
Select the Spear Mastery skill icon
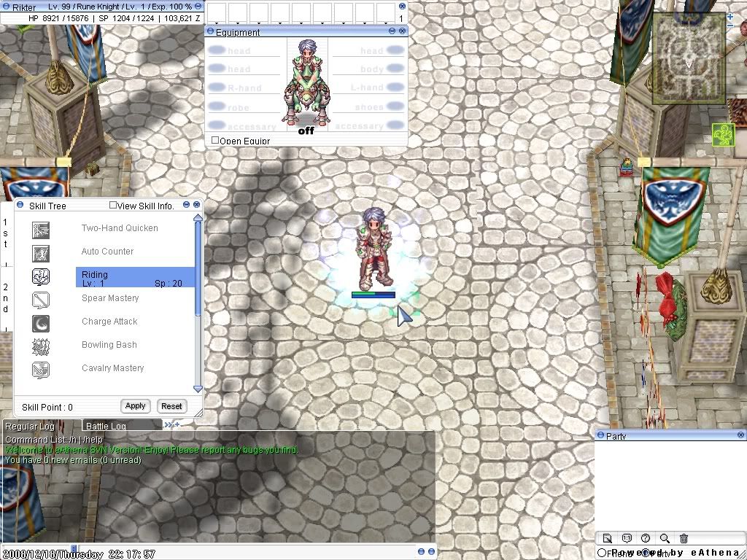pos(41,300)
